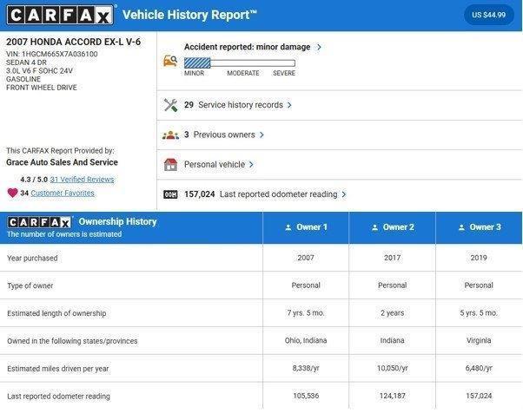The image size is (523, 420).
Task: Click the previous owners people icon
Action: coord(170,135)
